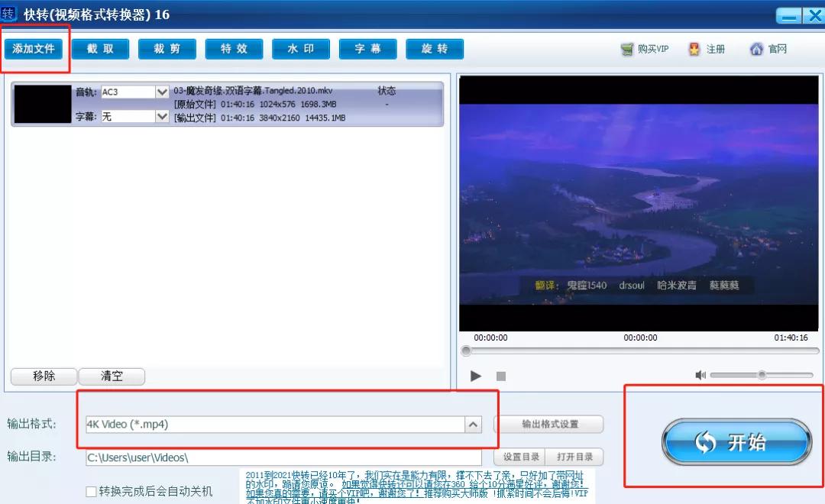
Task: Open the 旋转 rotate tool
Action: click(434, 48)
